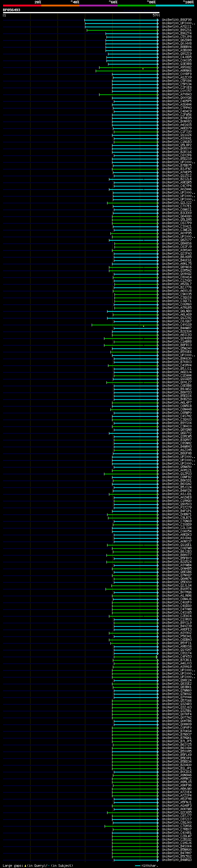The image size is (197, 868).
Task: Click the UniRef100_C0GM60 label
Action: [177, 304]
